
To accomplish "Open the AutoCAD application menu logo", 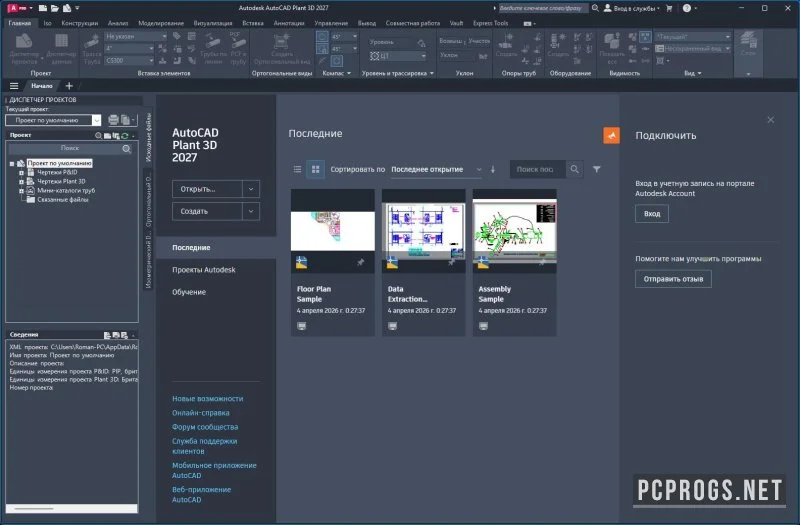I will click(17, 8).
